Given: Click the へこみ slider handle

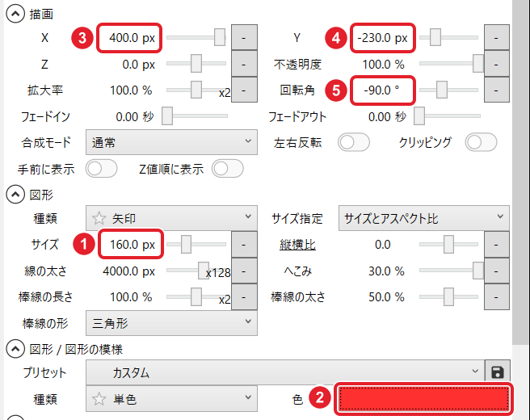Looking at the screenshot, I should coord(478,271).
